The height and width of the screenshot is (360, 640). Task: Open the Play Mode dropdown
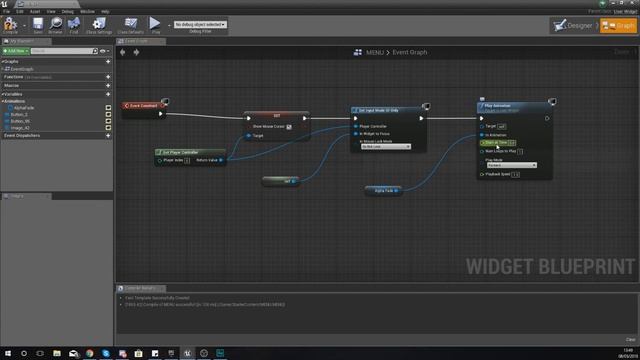(512, 165)
